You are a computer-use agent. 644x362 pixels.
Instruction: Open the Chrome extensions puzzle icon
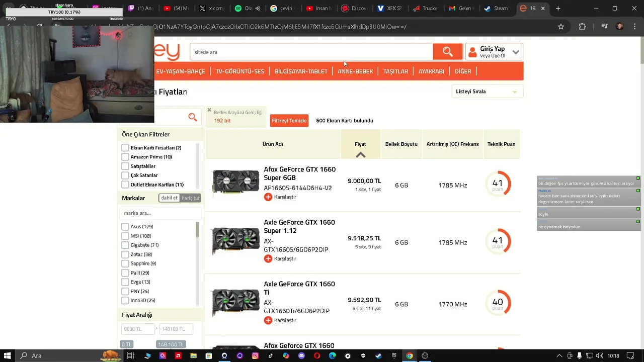tap(582, 27)
